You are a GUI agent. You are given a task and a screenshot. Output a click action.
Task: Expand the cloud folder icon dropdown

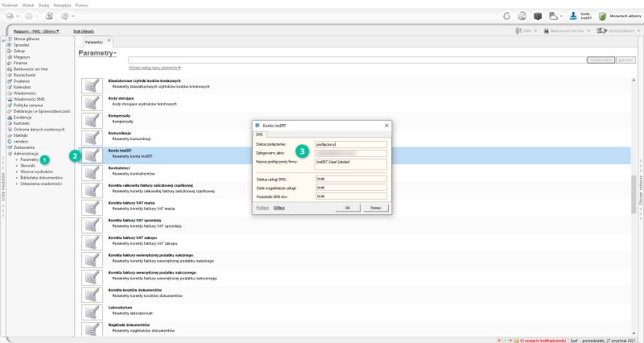[561, 16]
